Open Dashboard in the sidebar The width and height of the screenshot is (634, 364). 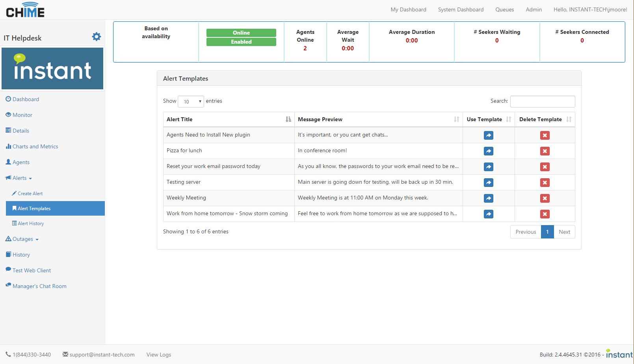point(22,99)
